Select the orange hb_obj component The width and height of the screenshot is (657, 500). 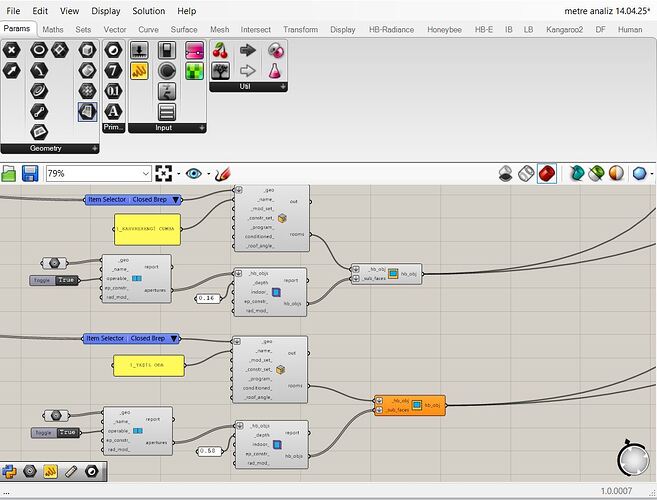coord(410,405)
